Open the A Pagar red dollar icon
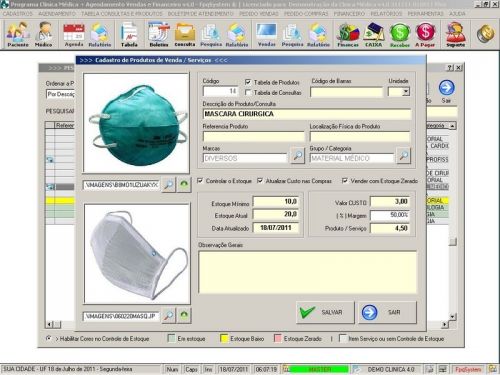 coord(425,34)
